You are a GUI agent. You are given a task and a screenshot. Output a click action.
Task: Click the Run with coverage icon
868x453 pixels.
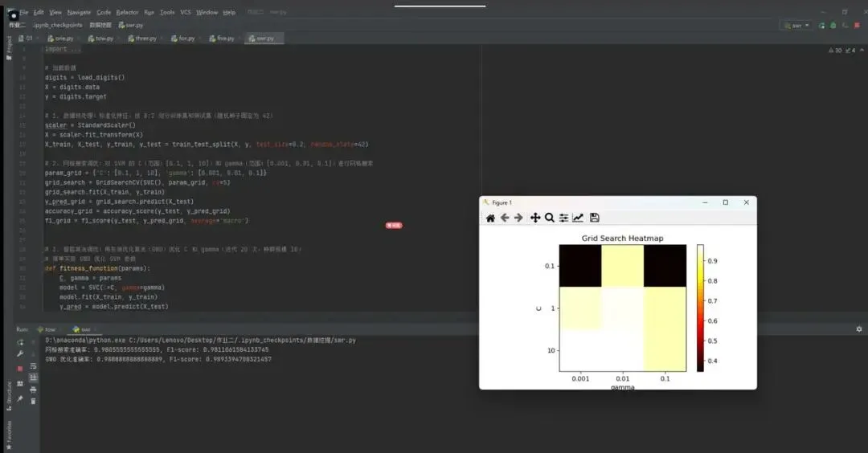pyautogui.click(x=845, y=26)
